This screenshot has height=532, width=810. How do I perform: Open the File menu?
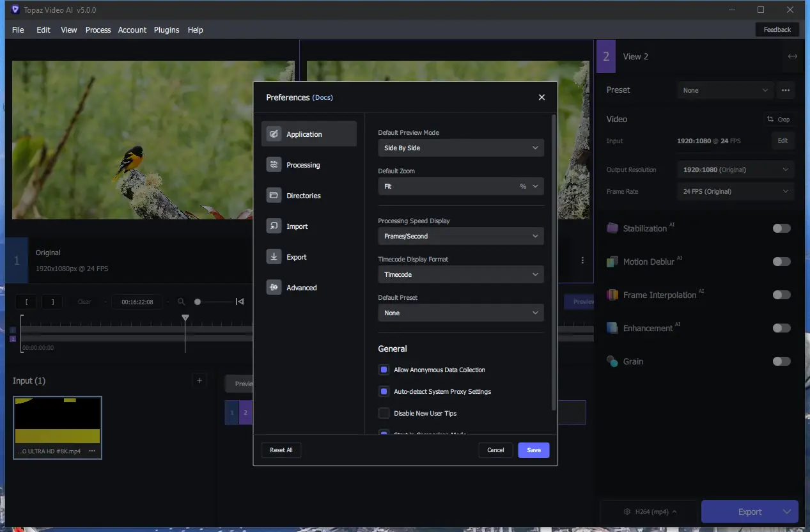coord(18,29)
